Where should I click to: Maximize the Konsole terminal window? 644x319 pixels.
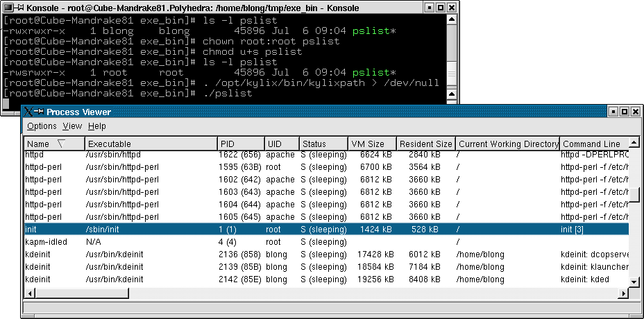click(440, 6)
